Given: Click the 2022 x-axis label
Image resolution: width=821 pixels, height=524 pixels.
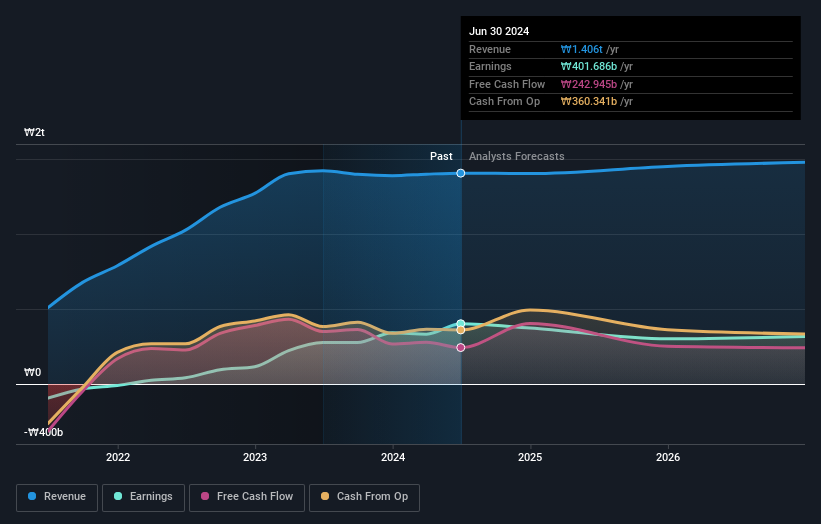Looking at the screenshot, I should pyautogui.click(x=118, y=457).
